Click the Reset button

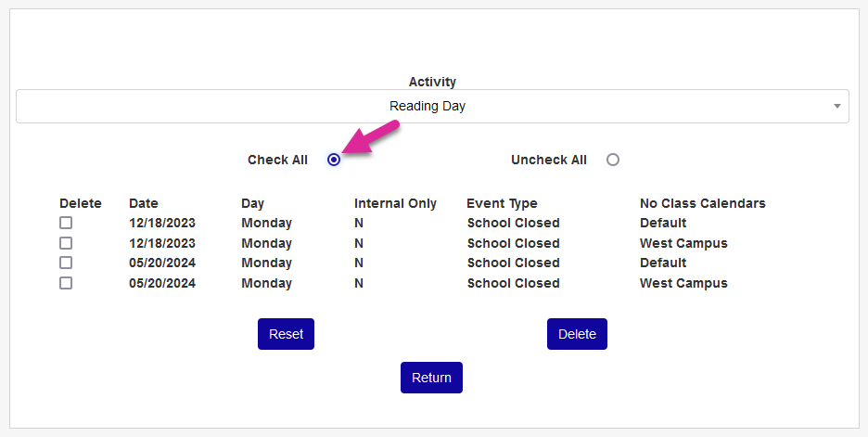tap(286, 334)
